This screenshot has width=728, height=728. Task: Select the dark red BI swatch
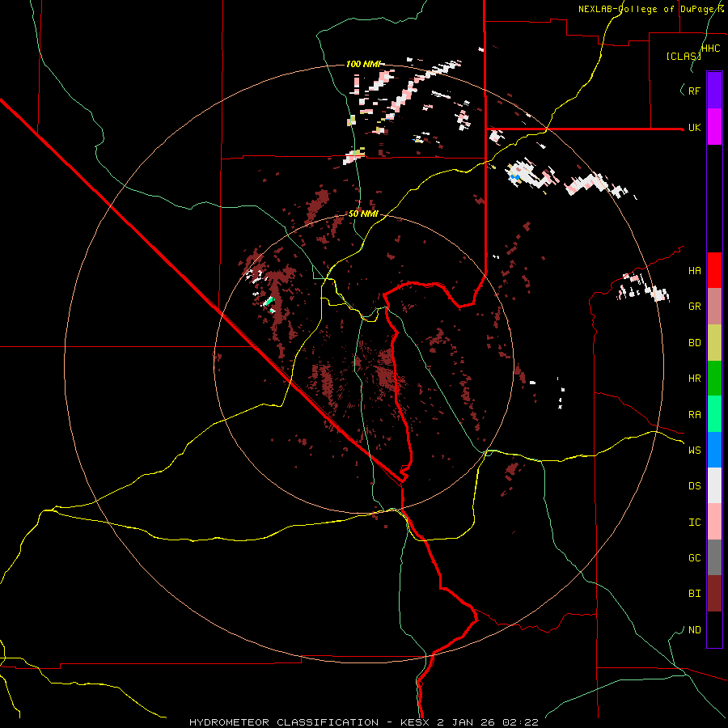(x=714, y=594)
